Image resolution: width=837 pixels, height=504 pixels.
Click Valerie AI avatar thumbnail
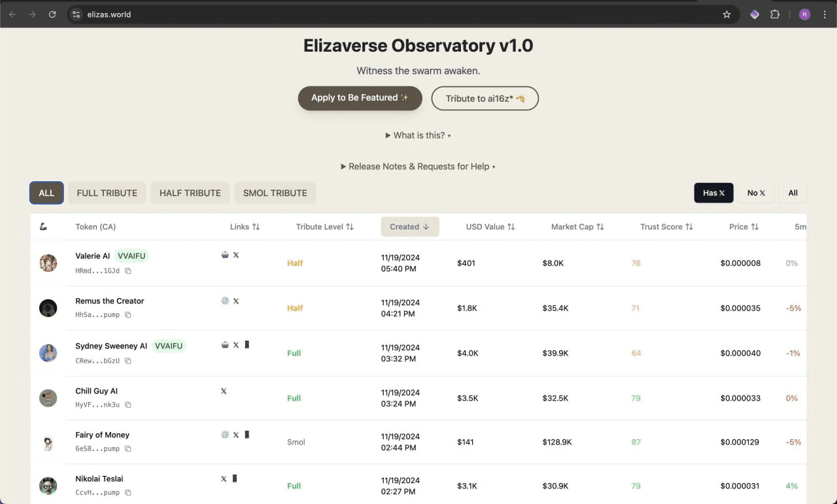tap(48, 263)
